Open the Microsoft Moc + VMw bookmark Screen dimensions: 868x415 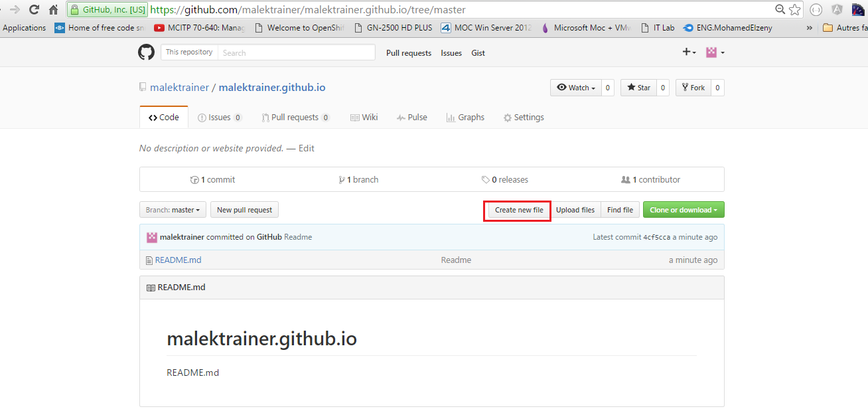click(586, 28)
